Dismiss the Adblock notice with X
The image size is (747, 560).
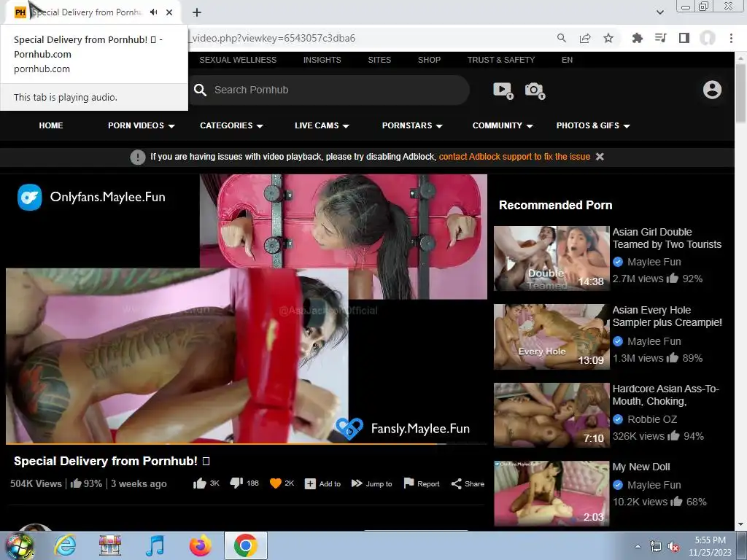600,157
